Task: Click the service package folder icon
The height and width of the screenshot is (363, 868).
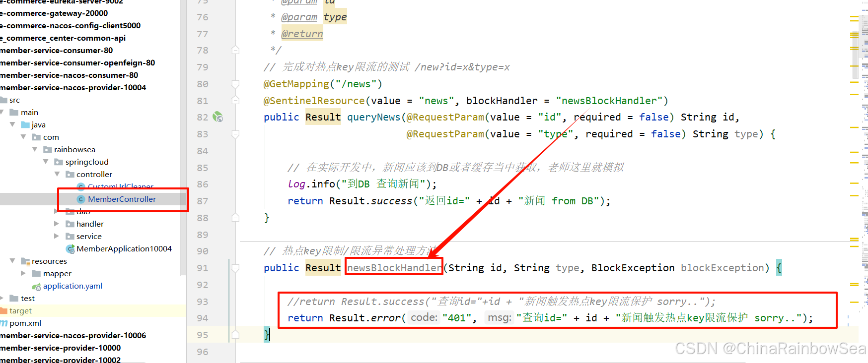Action: click(70, 237)
